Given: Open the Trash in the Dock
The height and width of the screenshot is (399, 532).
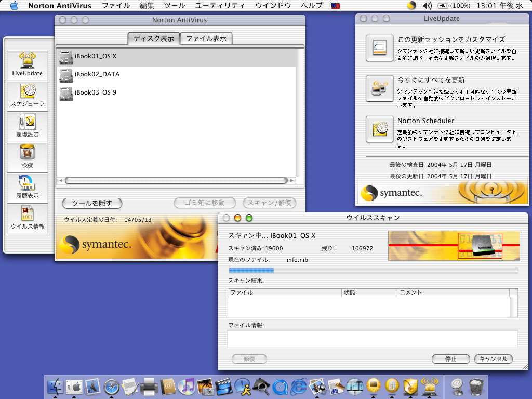Looking at the screenshot, I should tap(476, 387).
